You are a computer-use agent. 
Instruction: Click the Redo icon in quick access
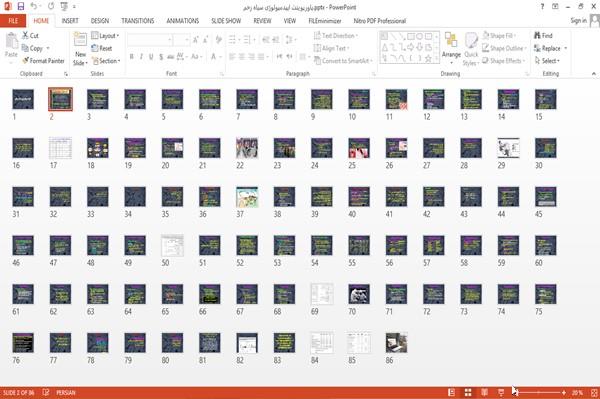[x=51, y=6]
